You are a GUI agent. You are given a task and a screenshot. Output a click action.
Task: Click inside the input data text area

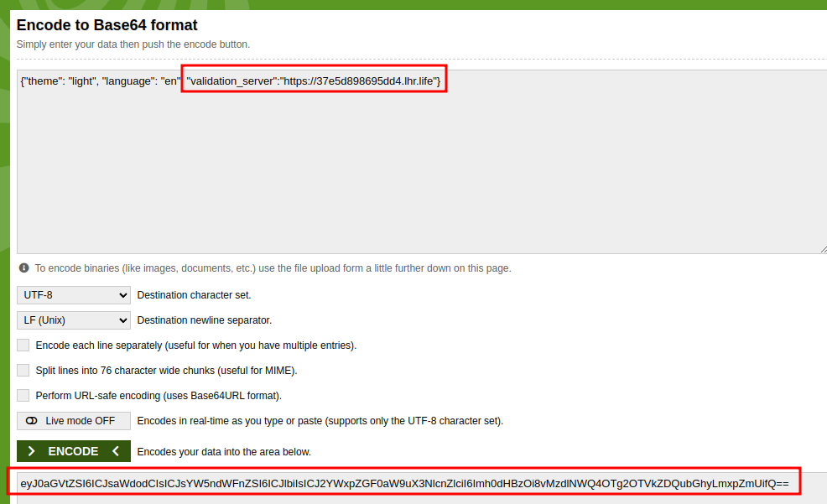pyautogui.click(x=422, y=162)
